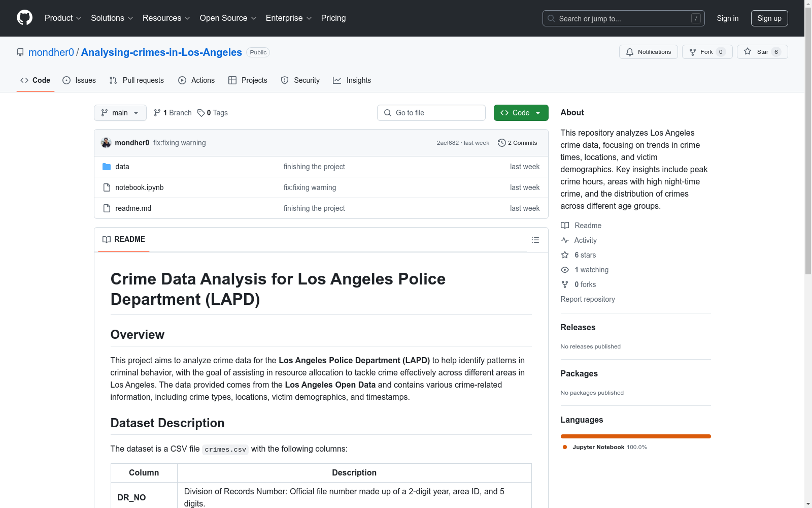
Task: Click the Notifications bell icon
Action: [x=630, y=52]
